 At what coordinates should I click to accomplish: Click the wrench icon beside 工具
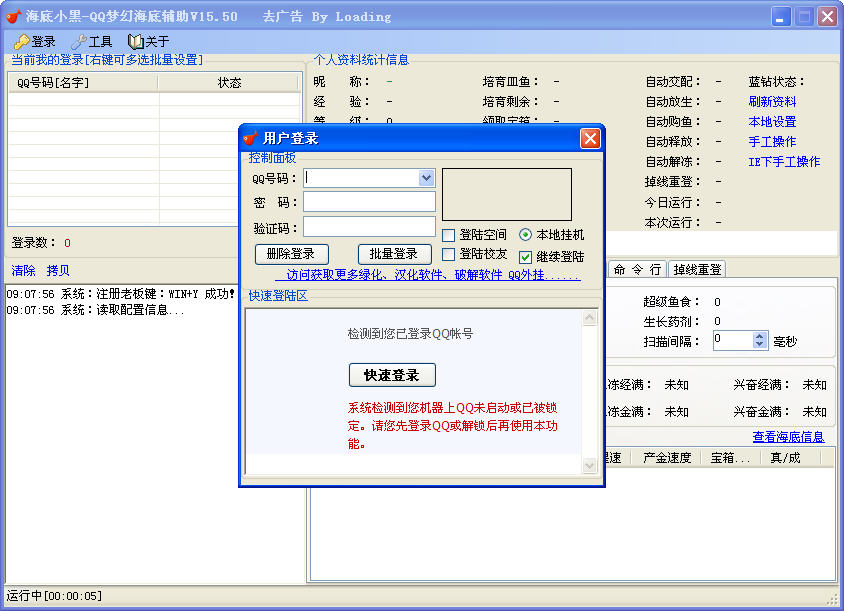(79, 41)
